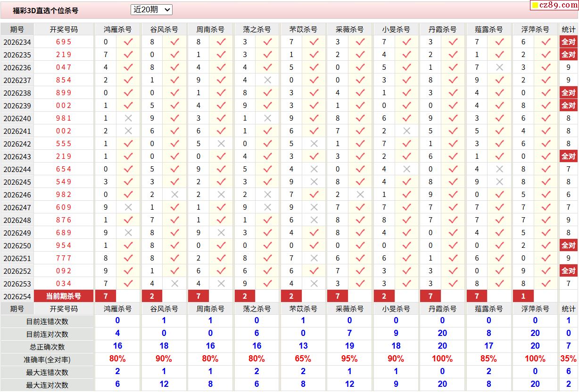This screenshot has height=392, width=579.
Task: Click the cz89.com site link
Action: [x=554, y=5]
